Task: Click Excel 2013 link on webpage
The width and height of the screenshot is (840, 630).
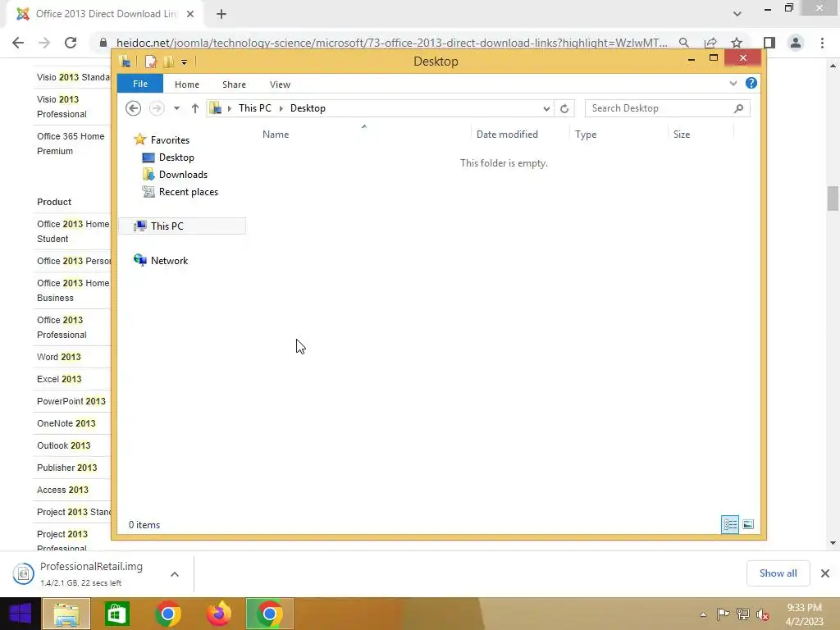Action: click(59, 379)
